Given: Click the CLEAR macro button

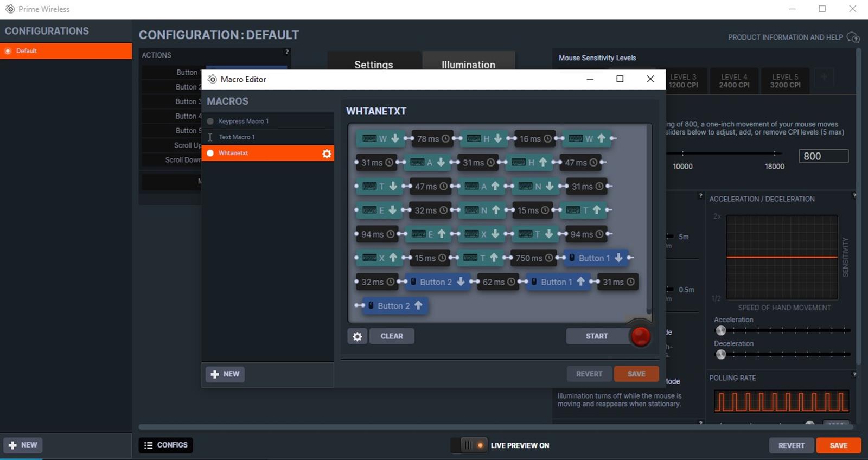Looking at the screenshot, I should point(392,336).
